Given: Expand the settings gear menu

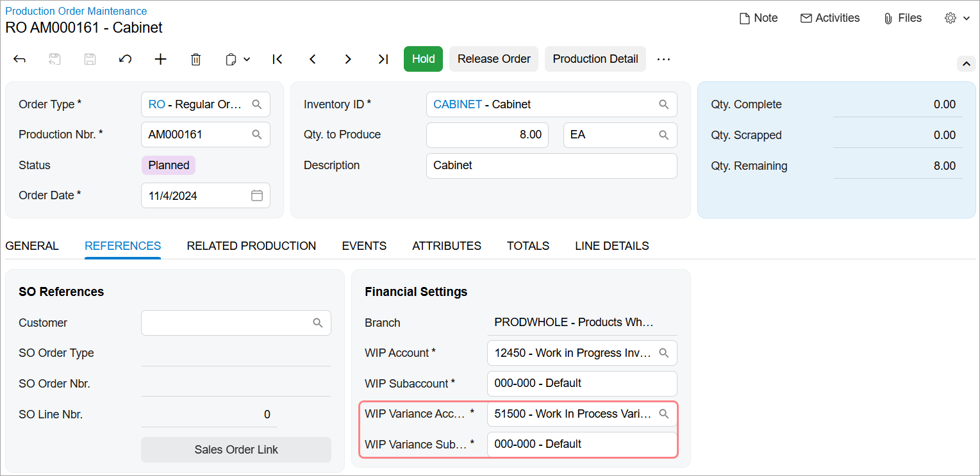Looking at the screenshot, I should [957, 18].
